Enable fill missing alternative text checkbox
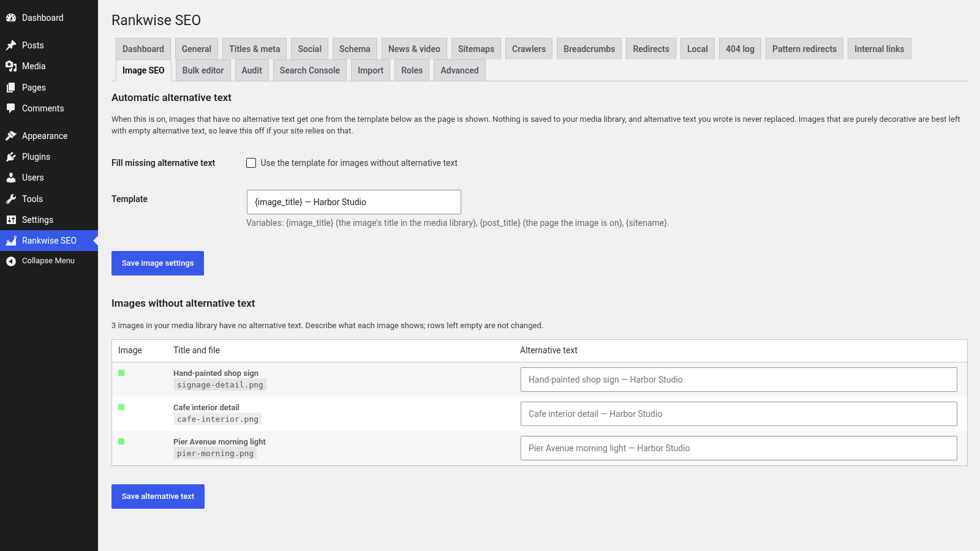This screenshot has width=980, height=551. (x=251, y=163)
